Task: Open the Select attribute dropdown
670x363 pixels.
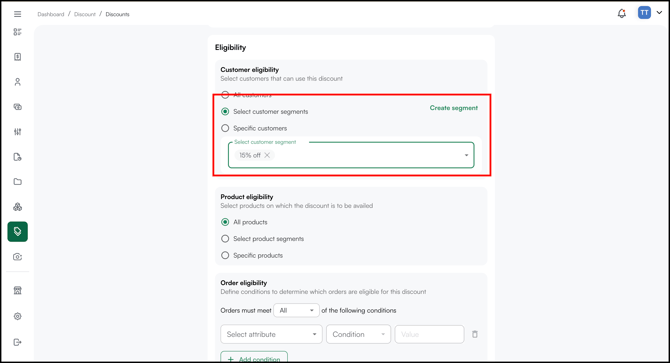Action: pos(271,334)
